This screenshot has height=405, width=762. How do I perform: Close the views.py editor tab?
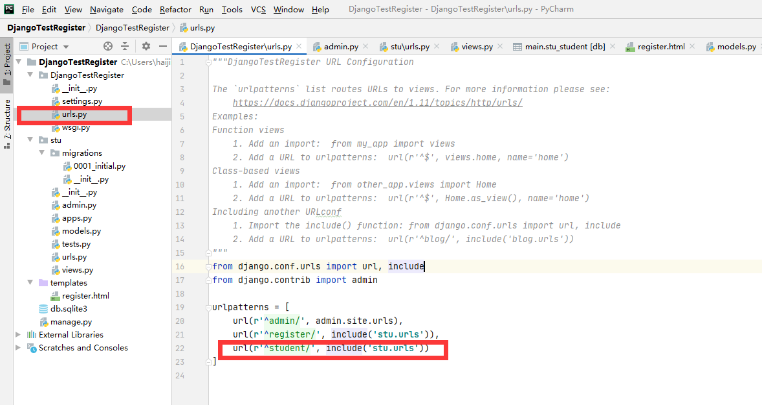500,46
